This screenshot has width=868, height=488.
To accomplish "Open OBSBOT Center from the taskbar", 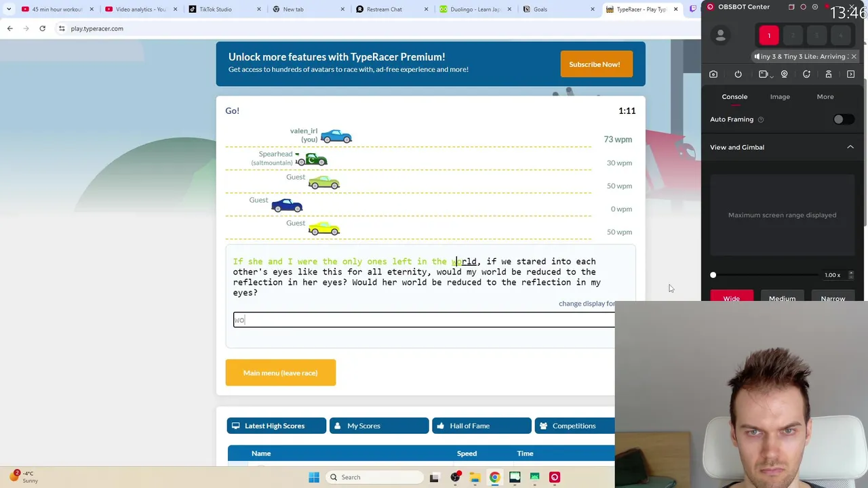I will pyautogui.click(x=555, y=477).
